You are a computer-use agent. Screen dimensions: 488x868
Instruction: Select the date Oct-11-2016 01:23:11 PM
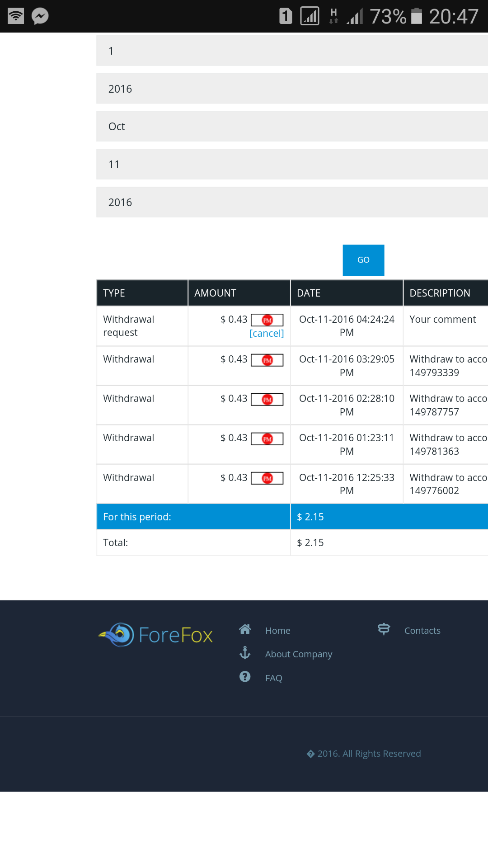[347, 444]
